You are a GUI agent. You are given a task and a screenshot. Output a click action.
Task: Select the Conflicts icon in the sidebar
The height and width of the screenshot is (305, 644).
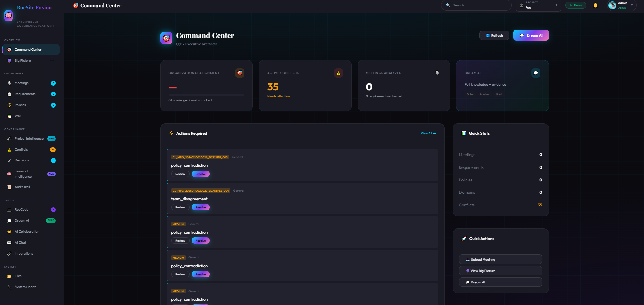tap(9, 149)
